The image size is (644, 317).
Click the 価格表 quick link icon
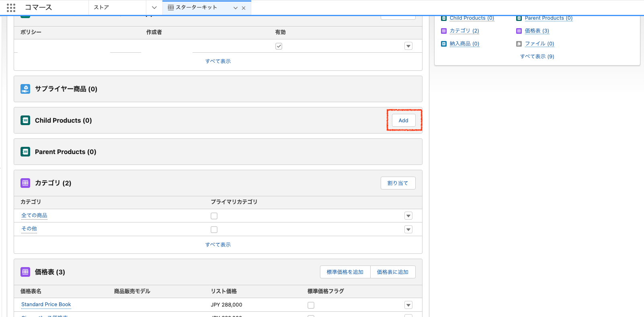(x=519, y=31)
